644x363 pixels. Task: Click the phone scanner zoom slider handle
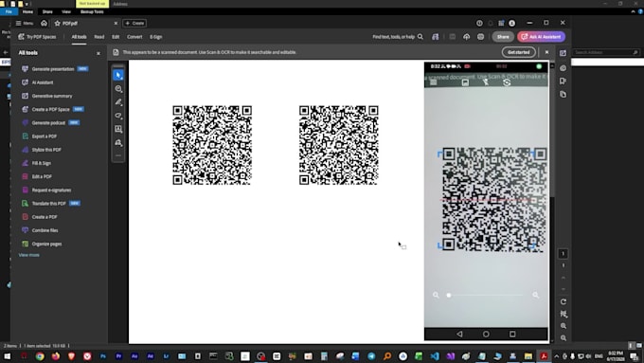pos(449,295)
